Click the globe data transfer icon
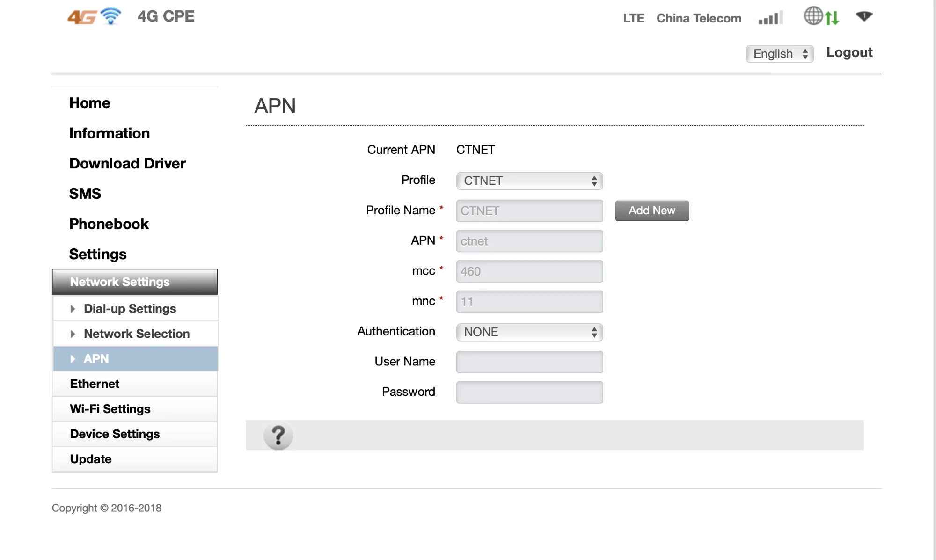This screenshot has width=936, height=560. point(822,16)
